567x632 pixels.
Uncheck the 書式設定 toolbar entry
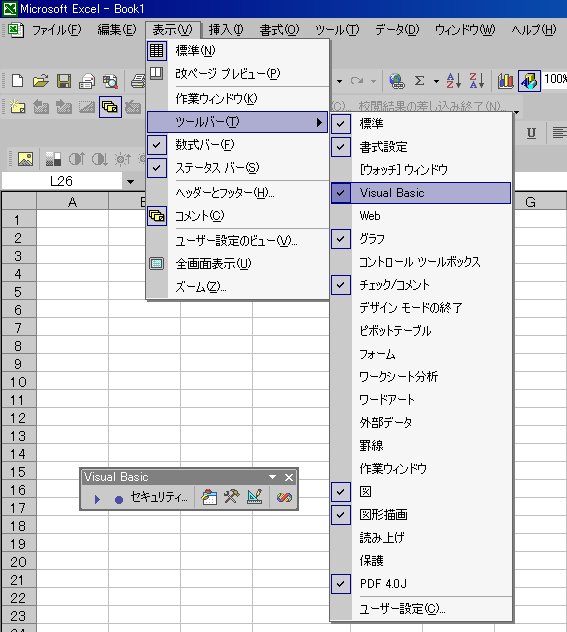421,147
